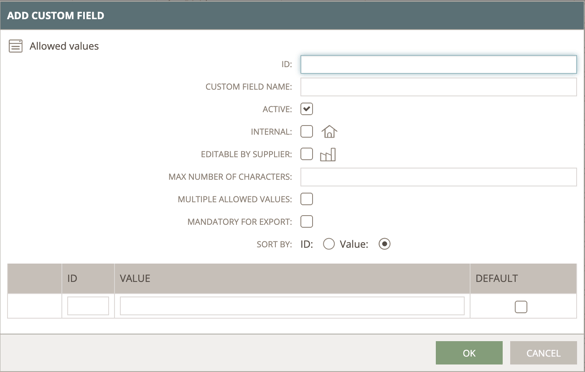Enable the Internal checkbox
Image resolution: width=585 pixels, height=372 pixels.
(307, 131)
